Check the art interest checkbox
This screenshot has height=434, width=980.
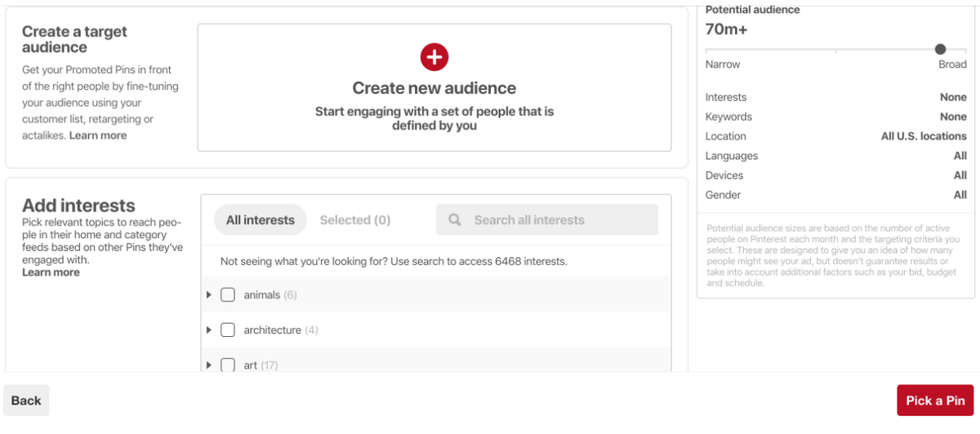point(228,365)
